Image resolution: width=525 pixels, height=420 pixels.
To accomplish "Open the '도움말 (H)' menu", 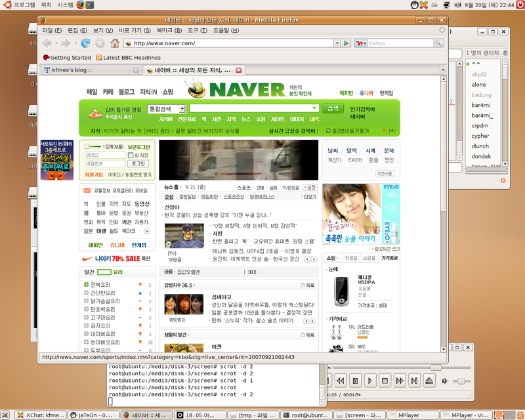I will 226,30.
